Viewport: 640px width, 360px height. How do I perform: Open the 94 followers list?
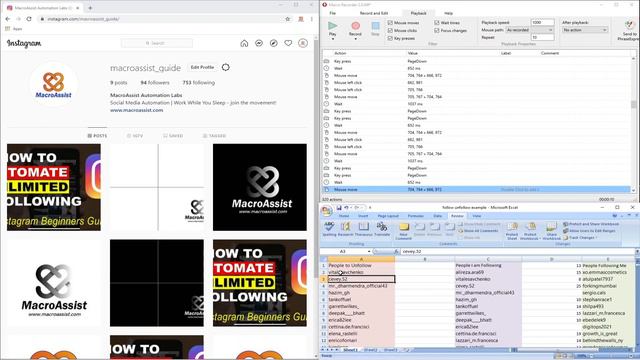coord(155,82)
